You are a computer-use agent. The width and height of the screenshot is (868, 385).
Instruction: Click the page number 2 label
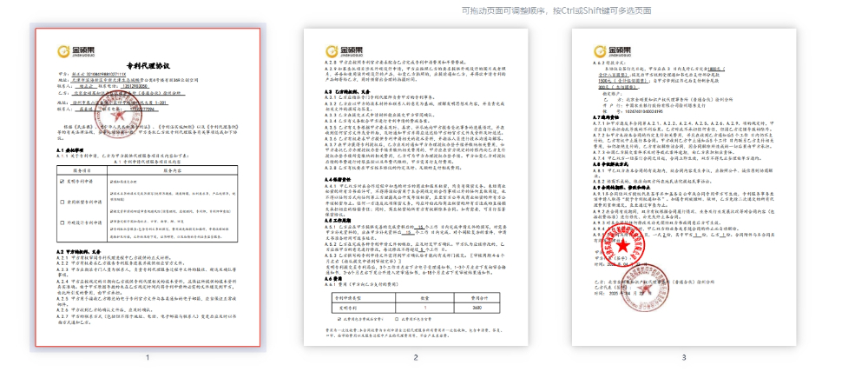tap(416, 357)
